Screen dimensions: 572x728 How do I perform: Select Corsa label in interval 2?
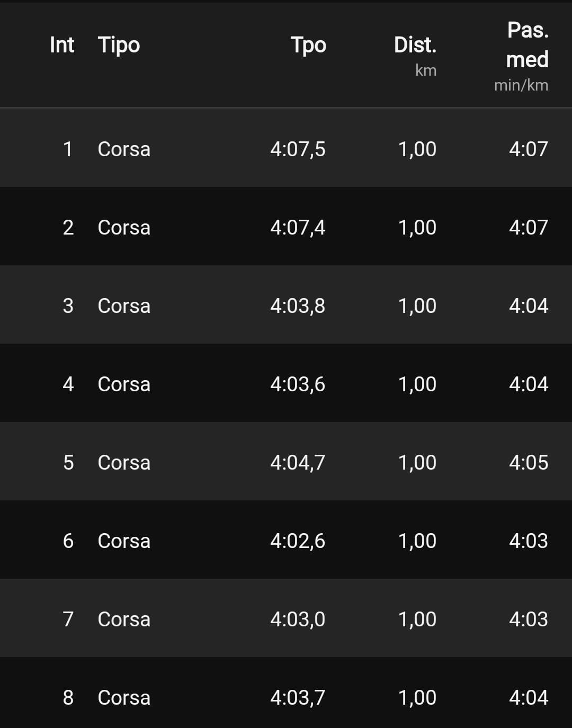coord(124,228)
